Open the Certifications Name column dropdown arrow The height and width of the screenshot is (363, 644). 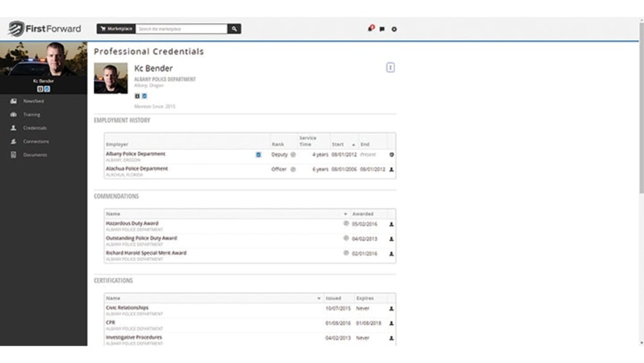pyautogui.click(x=319, y=298)
